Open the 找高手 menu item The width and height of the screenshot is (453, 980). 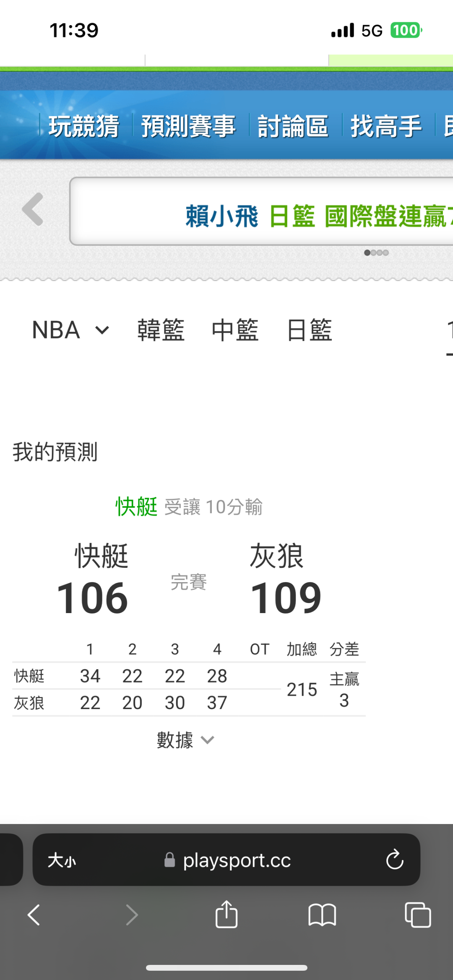coord(386,126)
